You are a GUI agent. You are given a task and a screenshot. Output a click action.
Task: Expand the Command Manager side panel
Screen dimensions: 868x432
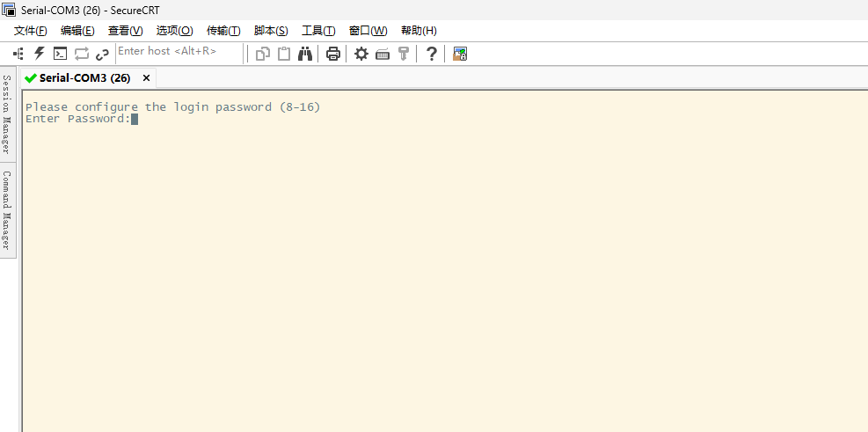(7, 210)
